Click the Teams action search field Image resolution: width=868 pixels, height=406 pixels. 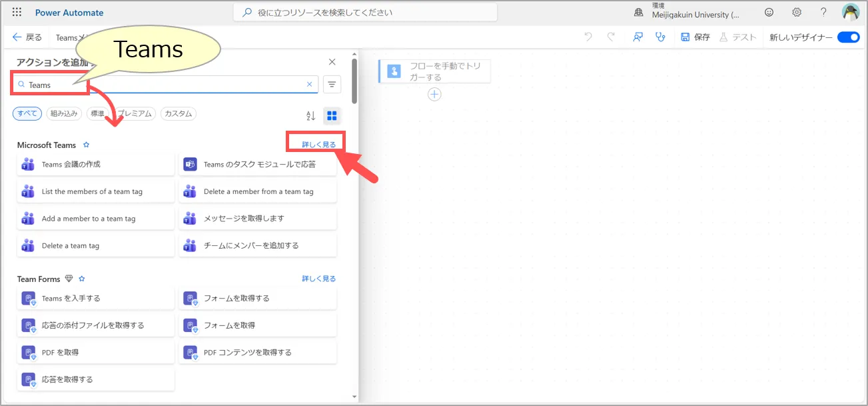(167, 85)
